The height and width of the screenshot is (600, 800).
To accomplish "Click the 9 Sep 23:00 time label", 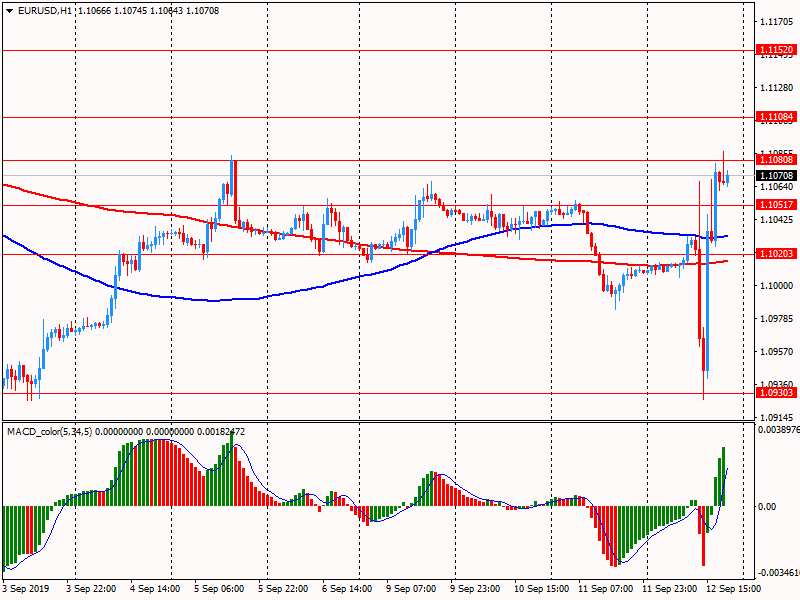I will [475, 589].
